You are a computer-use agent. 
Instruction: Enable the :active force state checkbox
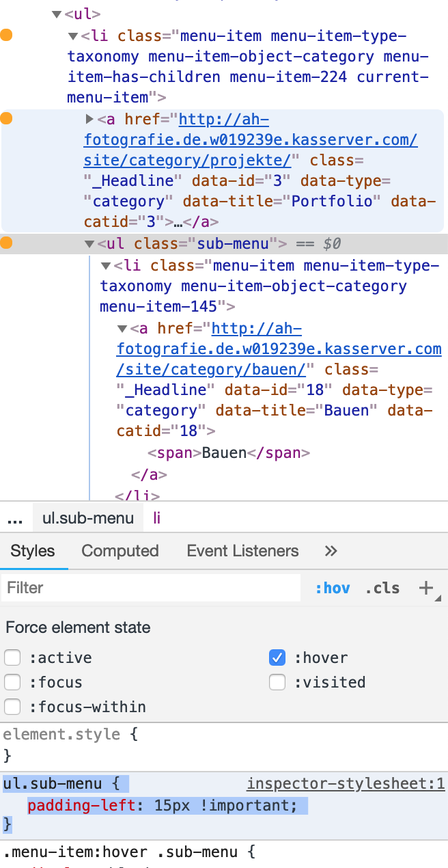coord(12,657)
